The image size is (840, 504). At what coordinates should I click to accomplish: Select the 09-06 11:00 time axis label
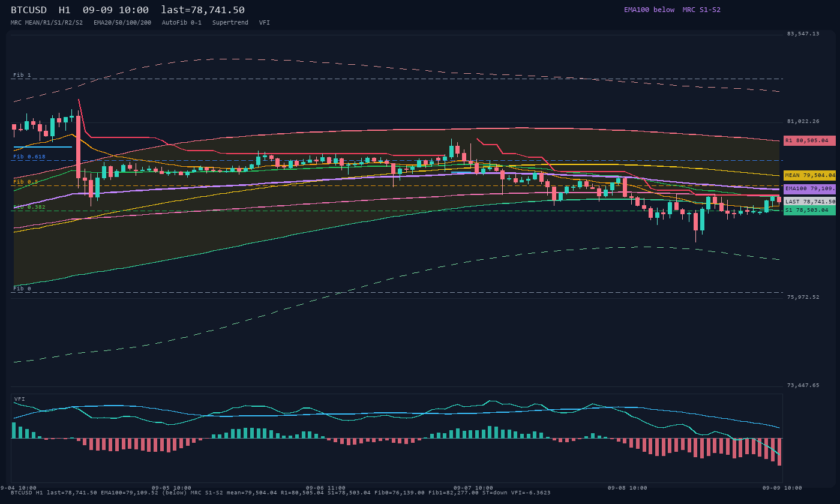[x=326, y=488]
